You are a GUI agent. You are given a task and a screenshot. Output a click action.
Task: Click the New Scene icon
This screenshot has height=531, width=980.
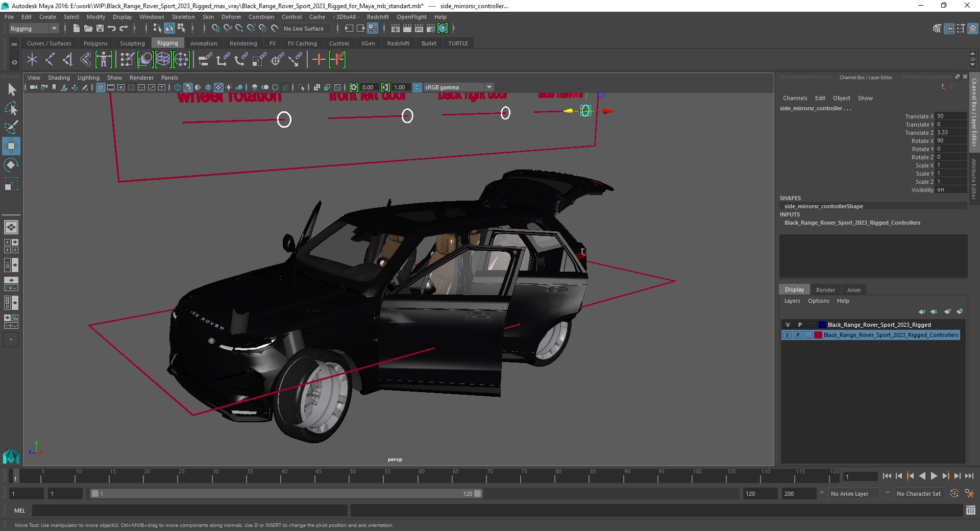click(77, 29)
